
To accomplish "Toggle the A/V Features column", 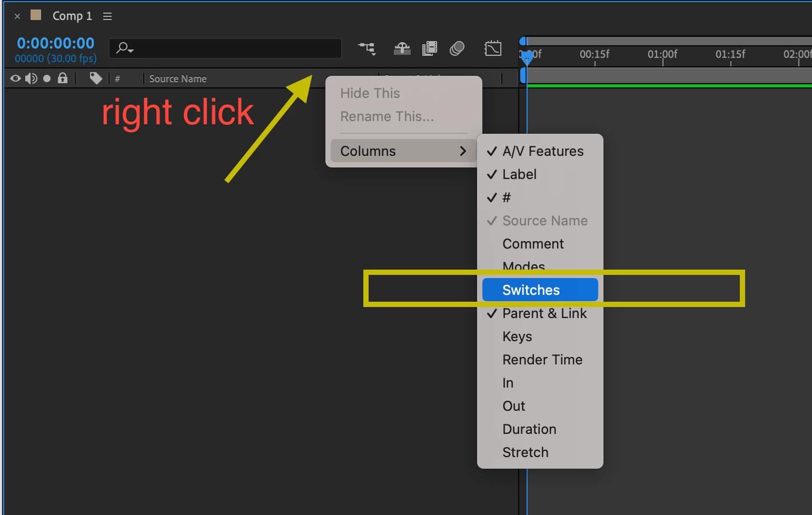I will click(540, 151).
